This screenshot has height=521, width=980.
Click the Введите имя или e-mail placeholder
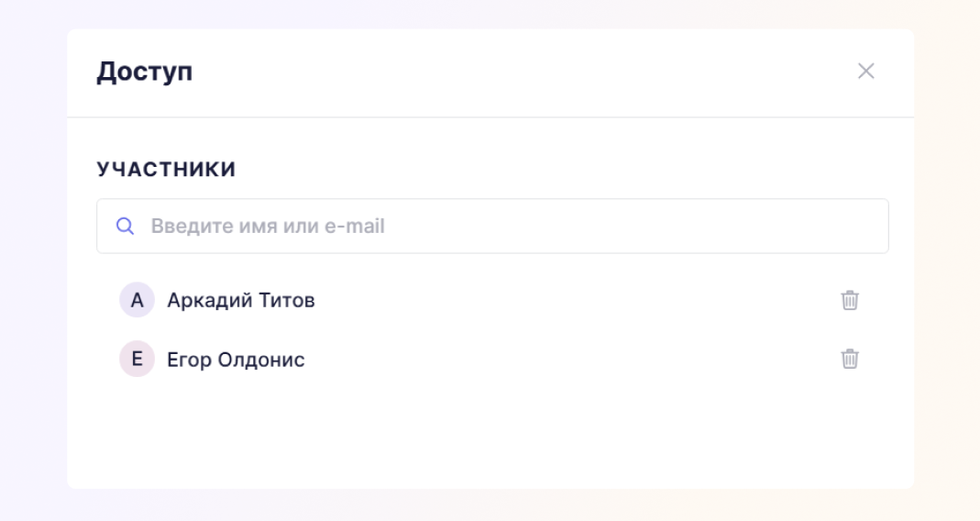coord(268,226)
